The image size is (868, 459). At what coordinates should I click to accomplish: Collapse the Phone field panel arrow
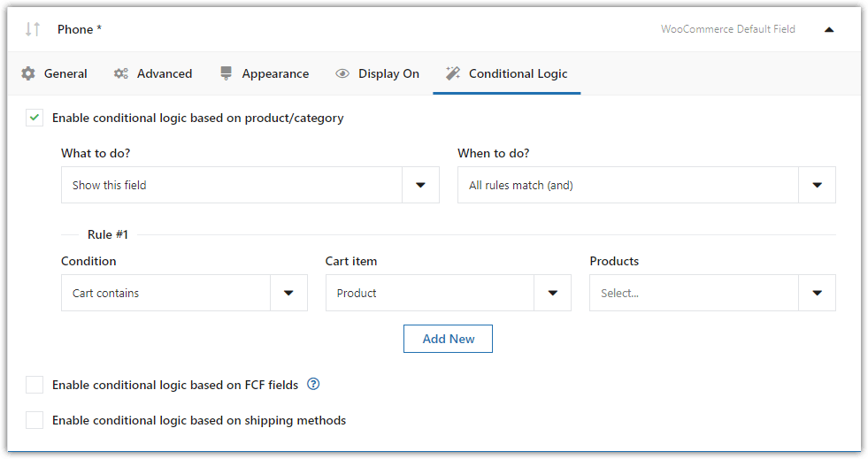[829, 30]
